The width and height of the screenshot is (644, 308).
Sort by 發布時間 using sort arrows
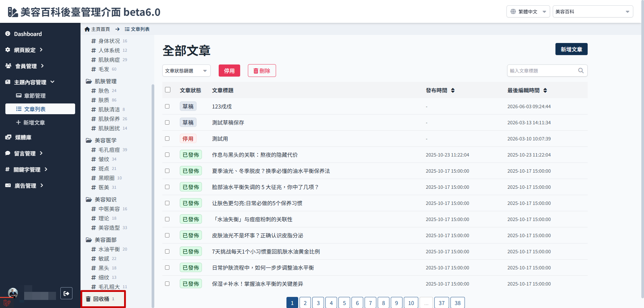[x=453, y=90]
